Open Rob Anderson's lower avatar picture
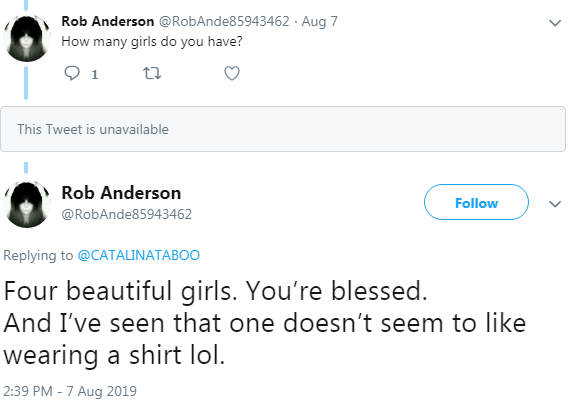Screen dimensions: 568x402 coord(27,204)
